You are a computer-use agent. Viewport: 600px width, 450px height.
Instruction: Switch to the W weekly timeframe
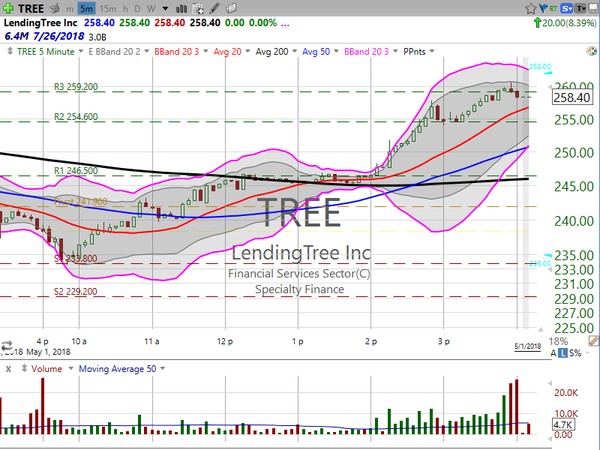coord(151,8)
